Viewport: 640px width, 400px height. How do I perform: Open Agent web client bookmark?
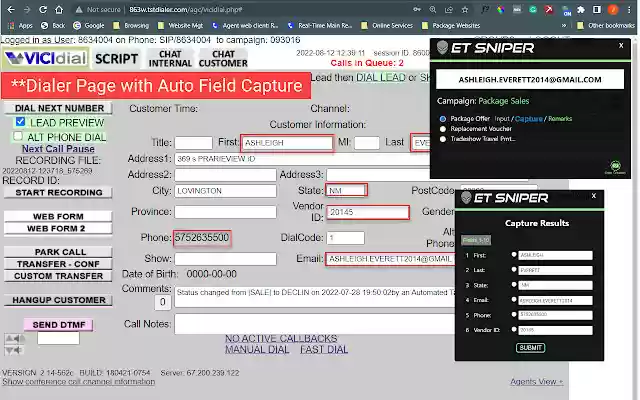[244, 25]
